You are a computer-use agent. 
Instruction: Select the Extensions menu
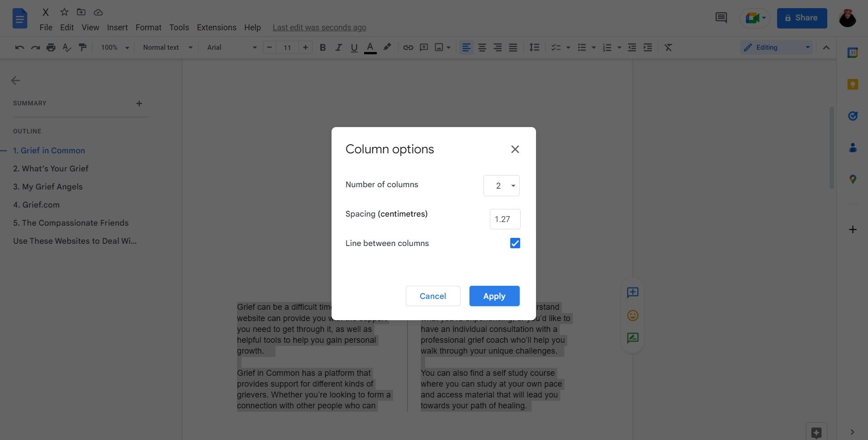point(216,27)
